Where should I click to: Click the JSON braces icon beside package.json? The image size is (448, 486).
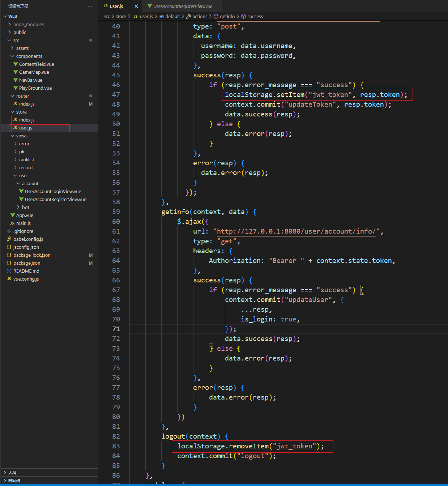click(9, 263)
